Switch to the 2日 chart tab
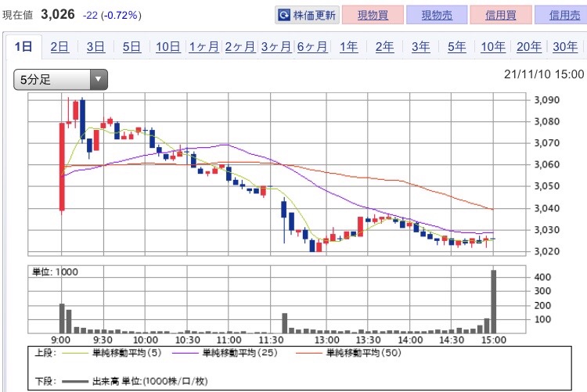Screen dimensions: 587x392 (59, 47)
